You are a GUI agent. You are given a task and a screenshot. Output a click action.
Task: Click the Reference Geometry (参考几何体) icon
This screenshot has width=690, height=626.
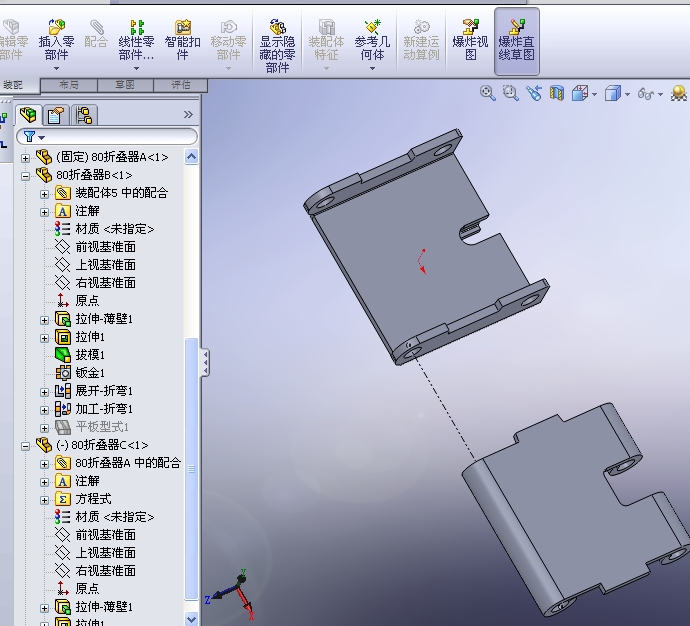tap(372, 27)
